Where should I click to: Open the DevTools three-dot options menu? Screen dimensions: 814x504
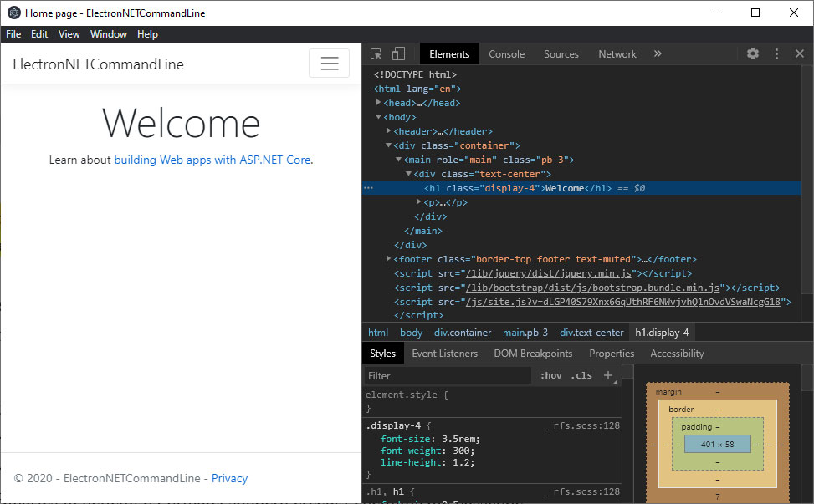tap(776, 54)
